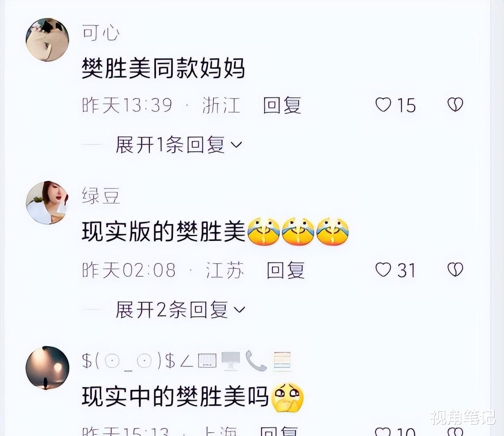This screenshot has width=504, height=436.
Task: Reply to 可心's comment via 回复
Action: [282, 105]
